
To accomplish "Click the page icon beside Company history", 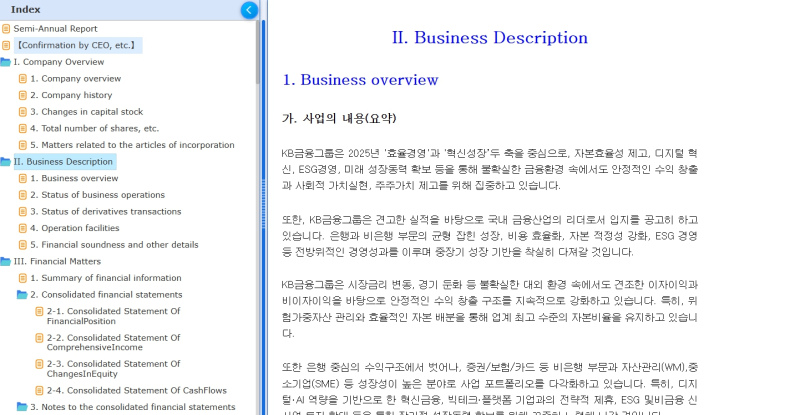I will (x=22, y=95).
